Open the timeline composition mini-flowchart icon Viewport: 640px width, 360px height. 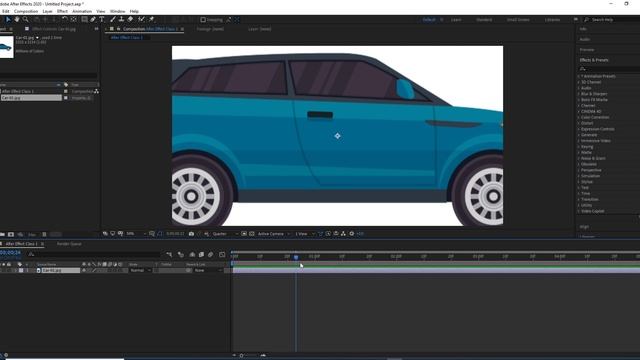tap(169, 255)
